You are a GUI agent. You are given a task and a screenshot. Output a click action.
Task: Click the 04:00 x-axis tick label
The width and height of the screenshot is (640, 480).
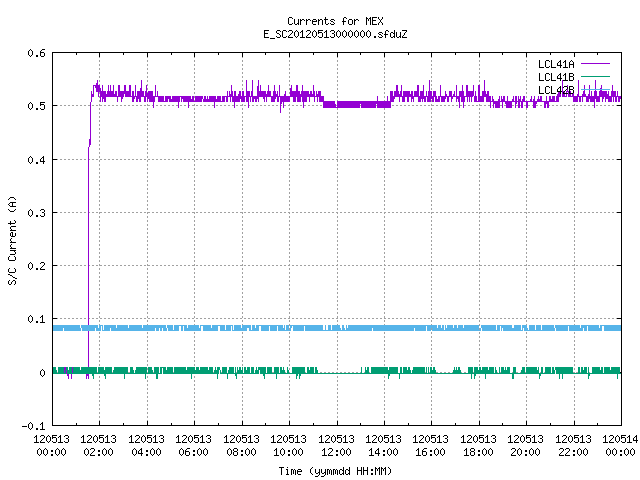coord(146,452)
